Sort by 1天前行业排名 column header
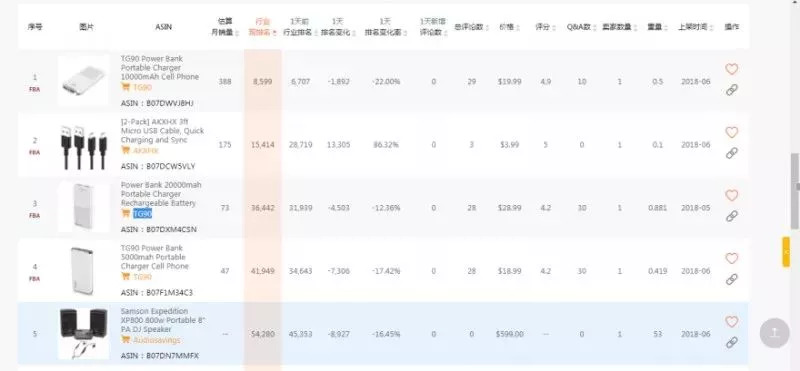This screenshot has height=371, width=800. tap(300, 27)
